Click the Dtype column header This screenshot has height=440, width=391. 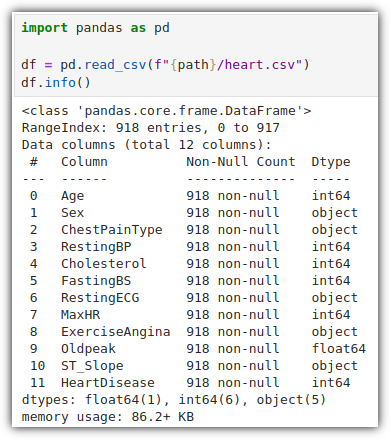331,162
